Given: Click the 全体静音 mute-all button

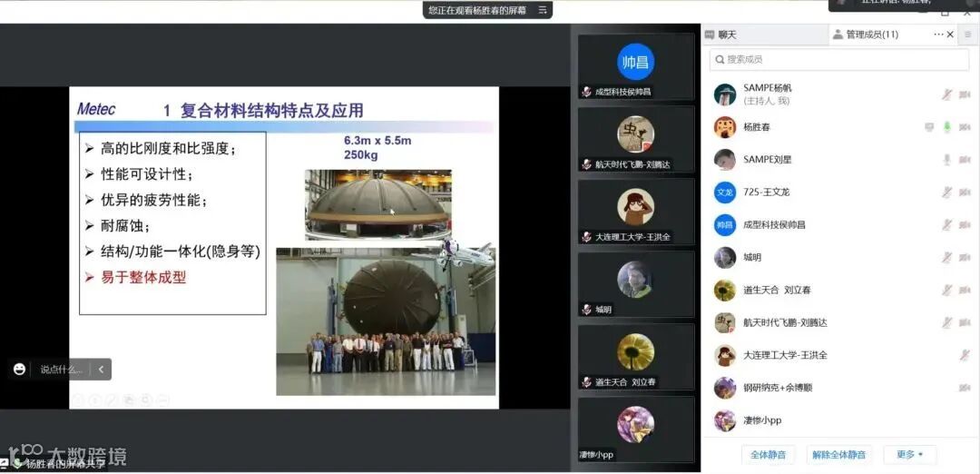Looking at the screenshot, I should click(x=769, y=455).
